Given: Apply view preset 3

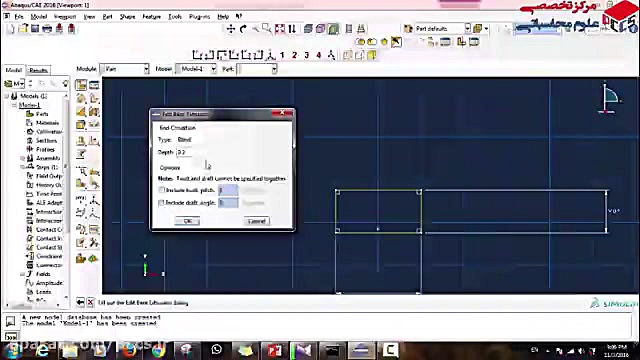Looking at the screenshot, I should 307,55.
